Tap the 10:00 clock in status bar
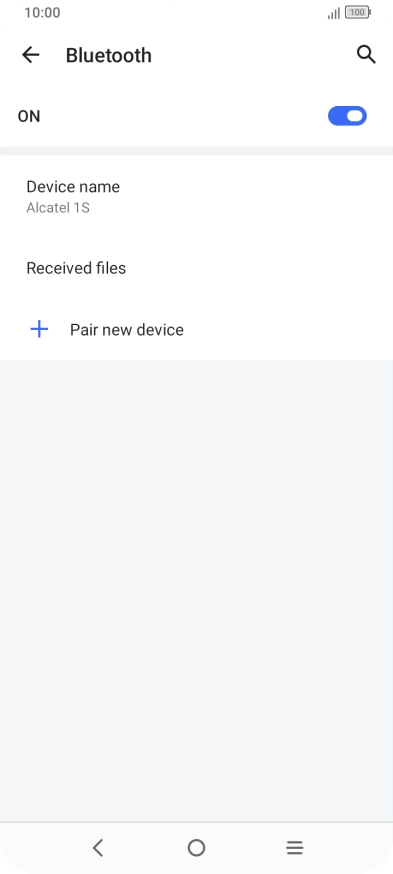The image size is (393, 874). 42,12
